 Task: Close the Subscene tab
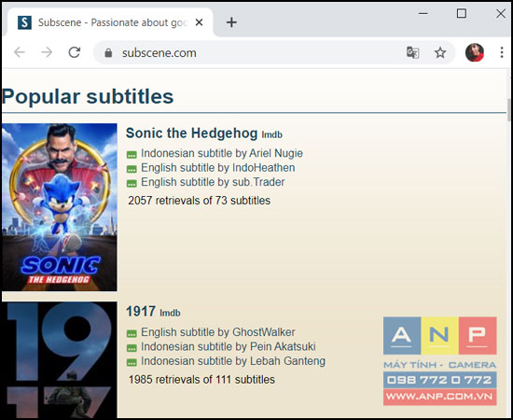tap(199, 22)
